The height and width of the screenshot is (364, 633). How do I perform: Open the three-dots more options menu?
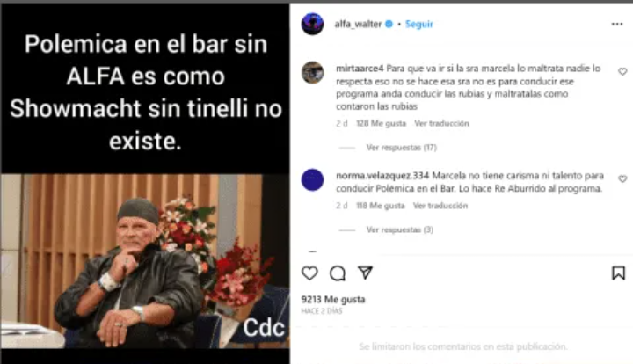(617, 25)
